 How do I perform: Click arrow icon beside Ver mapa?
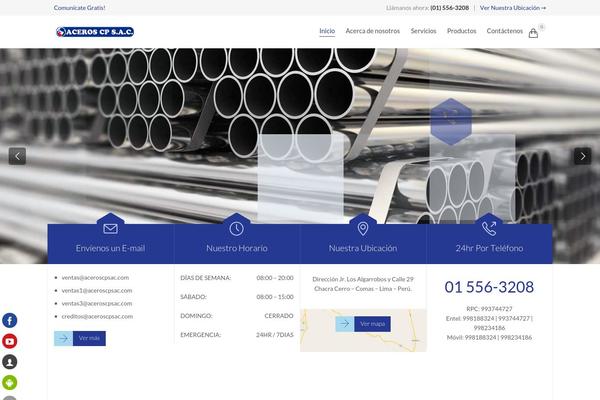click(345, 324)
